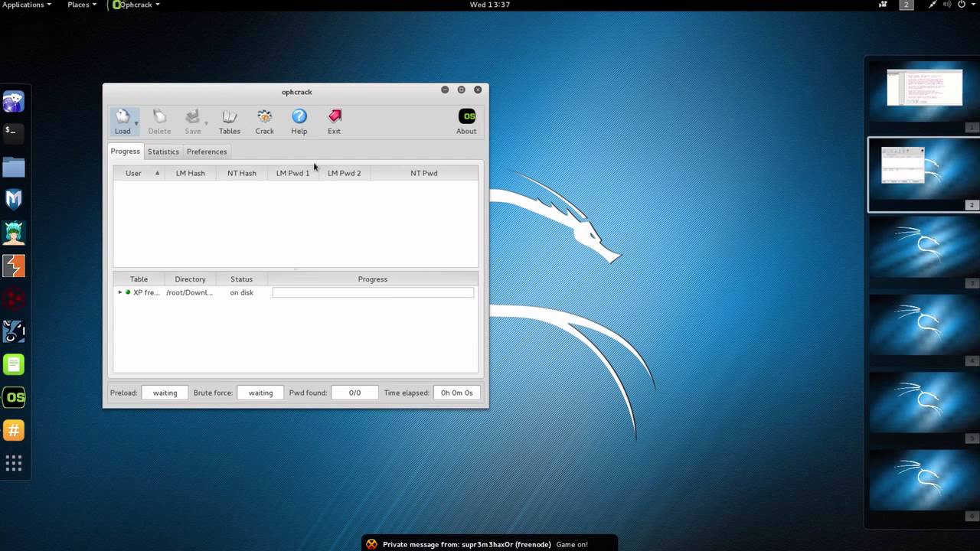The height and width of the screenshot is (551, 980).
Task: Open the About OS icon
Action: (466, 121)
